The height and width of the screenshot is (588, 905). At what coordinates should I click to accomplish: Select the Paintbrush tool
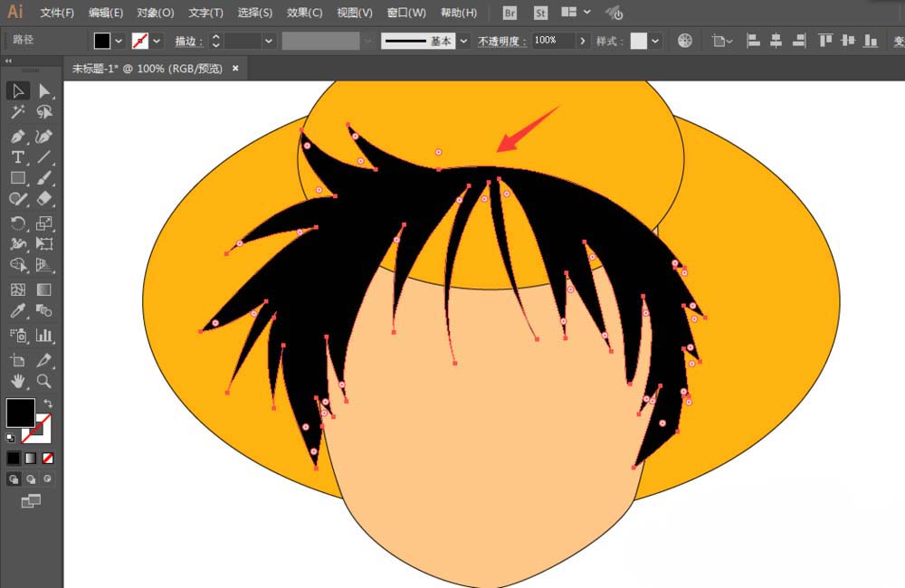click(43, 177)
